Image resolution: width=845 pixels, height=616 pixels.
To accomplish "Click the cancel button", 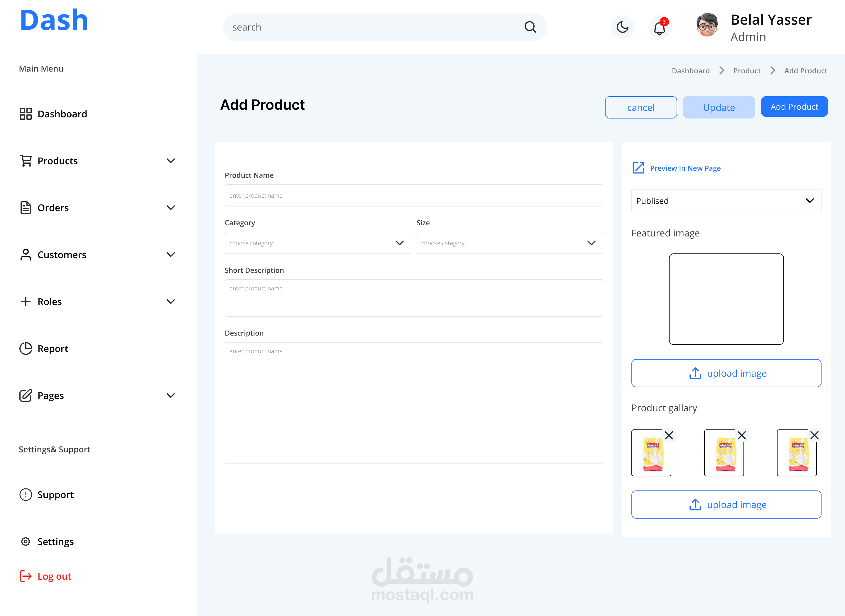I will click(640, 107).
